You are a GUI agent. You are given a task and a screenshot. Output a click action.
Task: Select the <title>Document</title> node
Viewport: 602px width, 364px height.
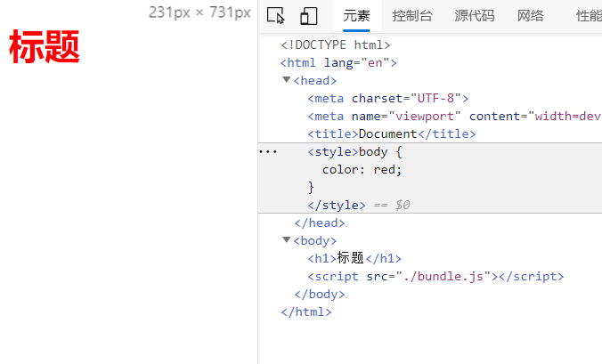(x=392, y=133)
